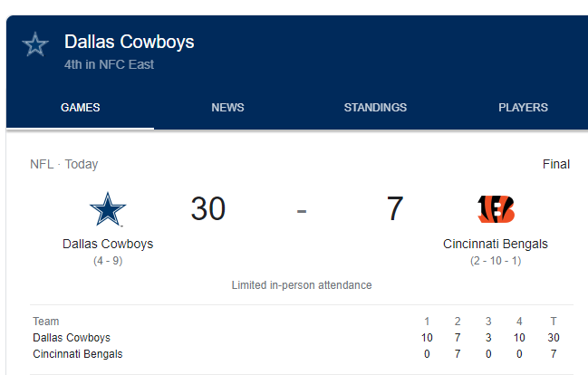
Task: Select the PLAYERS tab
Action: click(523, 108)
